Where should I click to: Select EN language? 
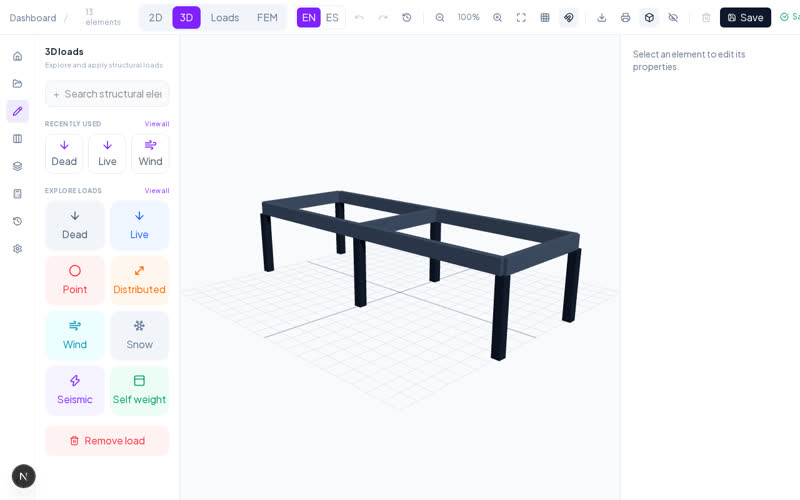coord(309,17)
